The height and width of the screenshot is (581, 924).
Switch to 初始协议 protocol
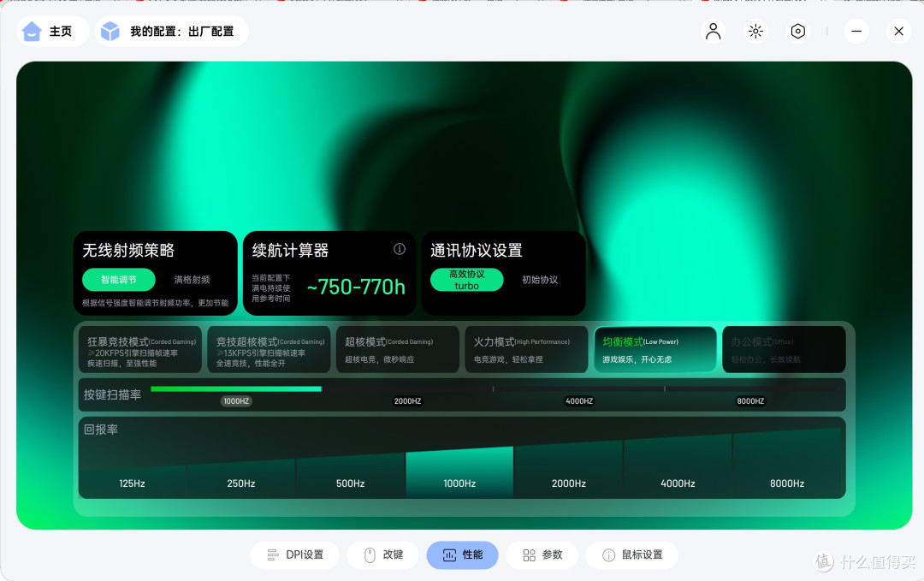coord(540,280)
